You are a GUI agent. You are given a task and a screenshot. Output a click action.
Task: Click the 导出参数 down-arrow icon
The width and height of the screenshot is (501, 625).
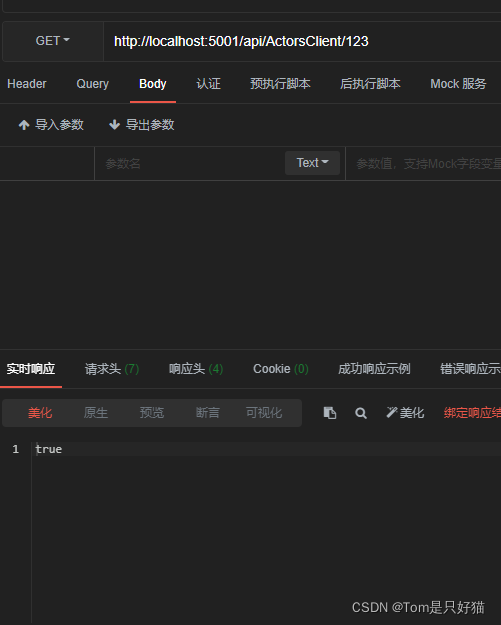(114, 125)
